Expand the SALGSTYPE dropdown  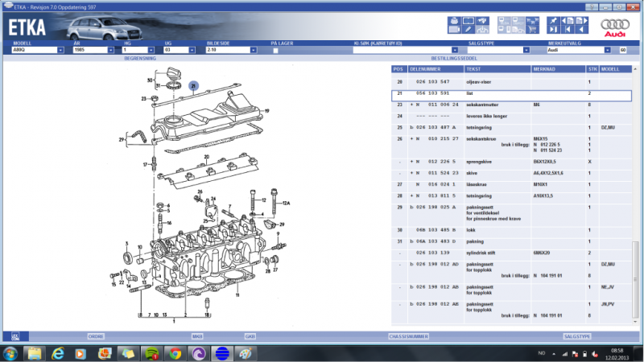[526, 50]
